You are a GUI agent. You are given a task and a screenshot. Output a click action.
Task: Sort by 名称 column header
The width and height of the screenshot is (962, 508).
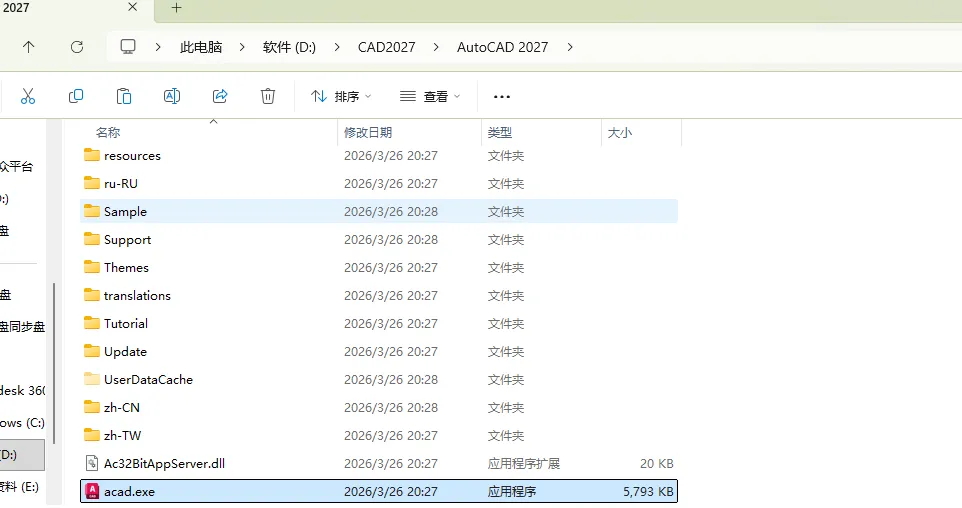[x=108, y=133]
